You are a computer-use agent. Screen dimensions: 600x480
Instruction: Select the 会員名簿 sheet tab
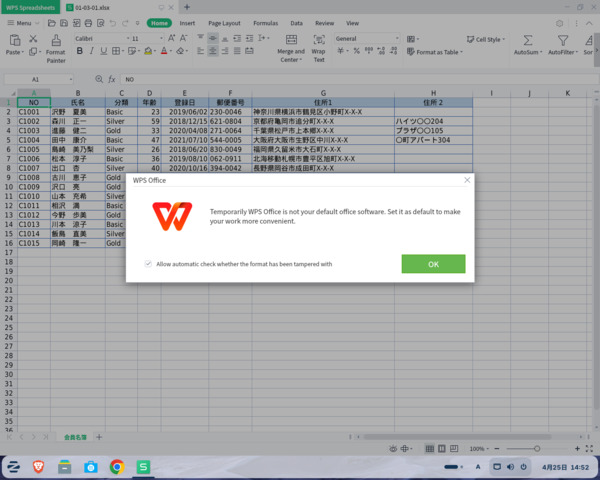click(75, 437)
